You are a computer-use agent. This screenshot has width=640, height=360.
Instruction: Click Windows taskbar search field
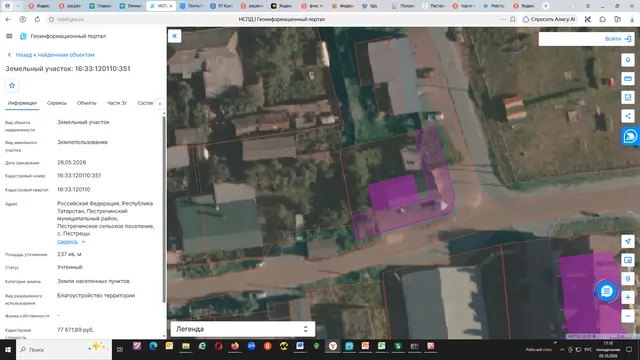coord(64,349)
